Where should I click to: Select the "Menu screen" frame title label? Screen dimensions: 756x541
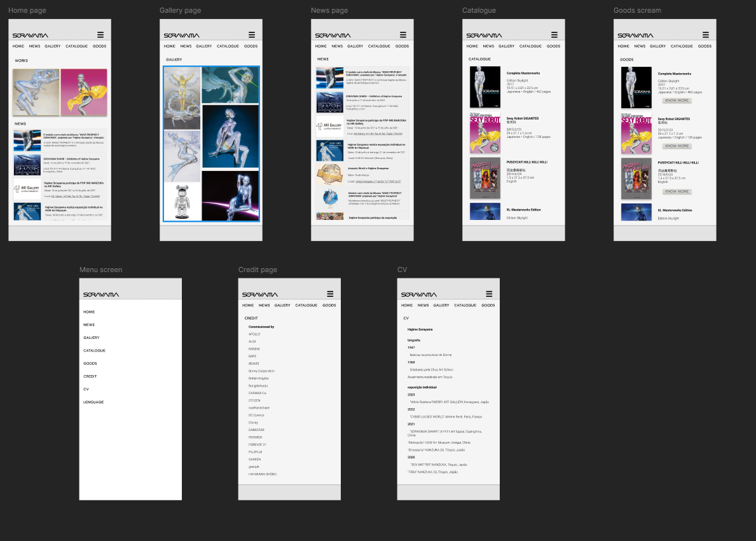[x=100, y=270]
